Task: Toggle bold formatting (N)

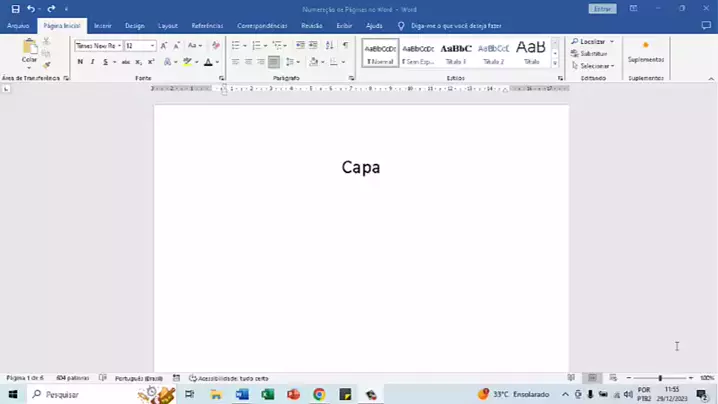Action: pyautogui.click(x=80, y=62)
